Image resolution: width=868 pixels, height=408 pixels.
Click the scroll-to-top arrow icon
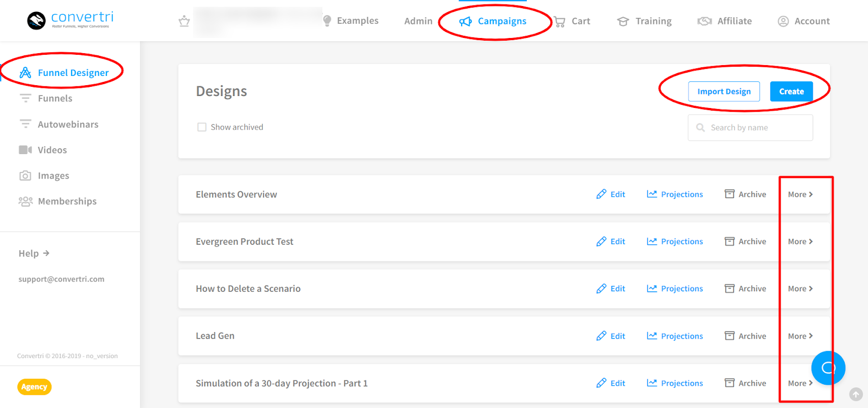coord(856,394)
